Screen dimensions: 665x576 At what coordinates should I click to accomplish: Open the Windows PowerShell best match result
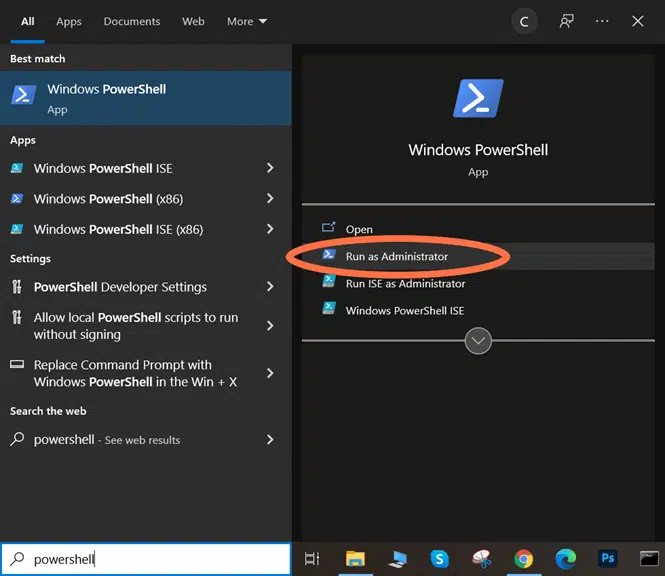tap(145, 98)
